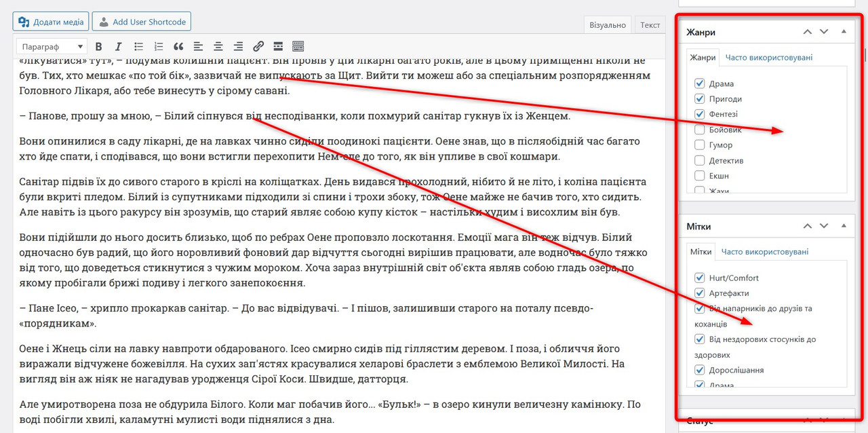
Task: Uncheck the Драма genre checkbox
Action: pos(700,83)
